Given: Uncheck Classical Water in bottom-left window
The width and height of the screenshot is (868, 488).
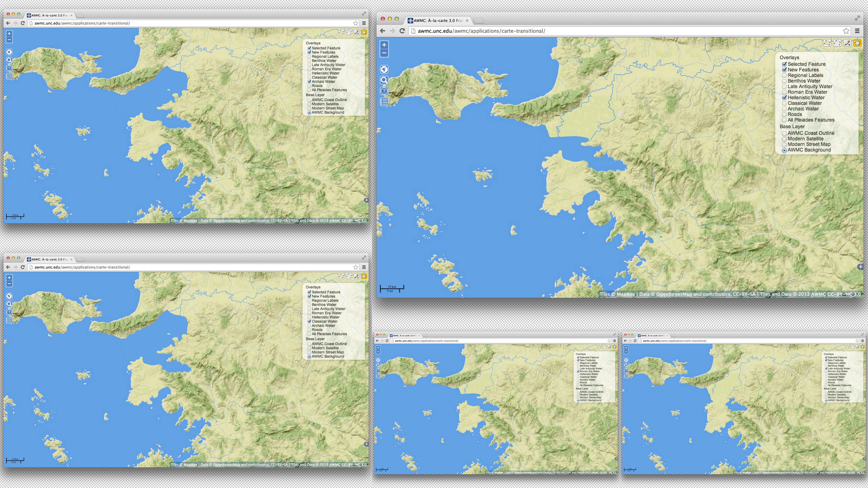Looking at the screenshot, I should coord(309,322).
